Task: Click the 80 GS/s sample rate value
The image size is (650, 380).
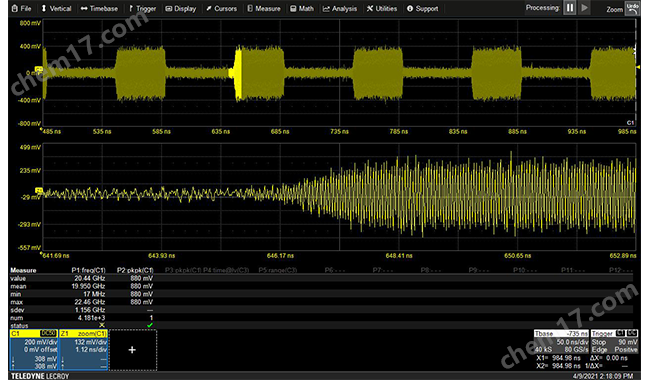Action: coord(576,349)
